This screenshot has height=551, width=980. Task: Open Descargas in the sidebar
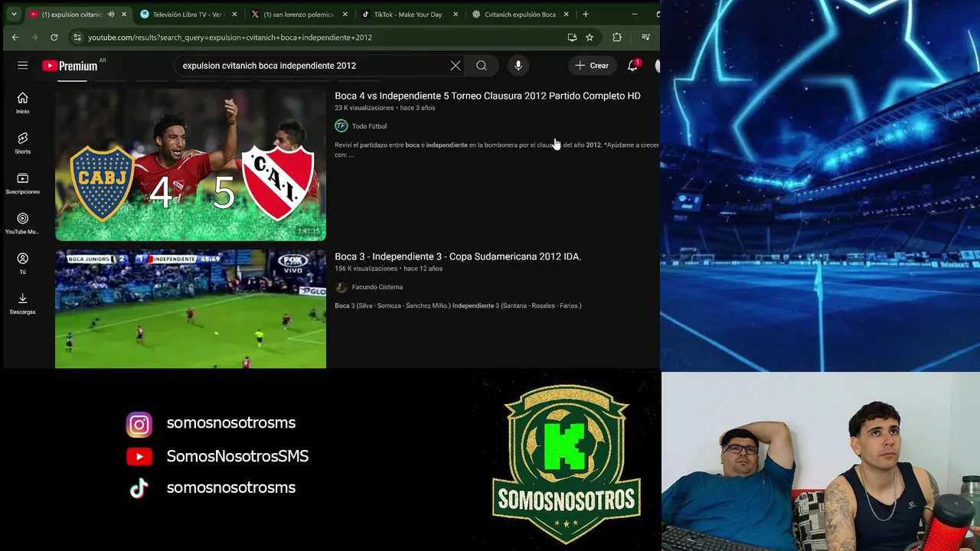point(22,303)
